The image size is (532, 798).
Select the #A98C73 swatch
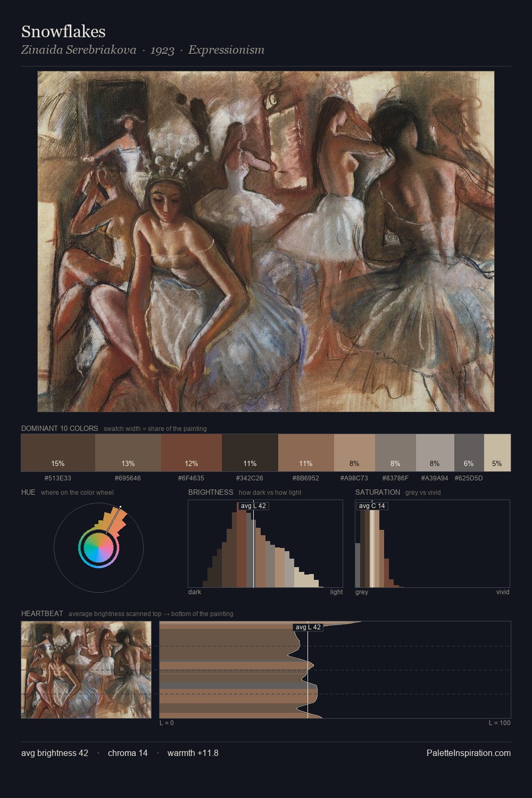354,453
